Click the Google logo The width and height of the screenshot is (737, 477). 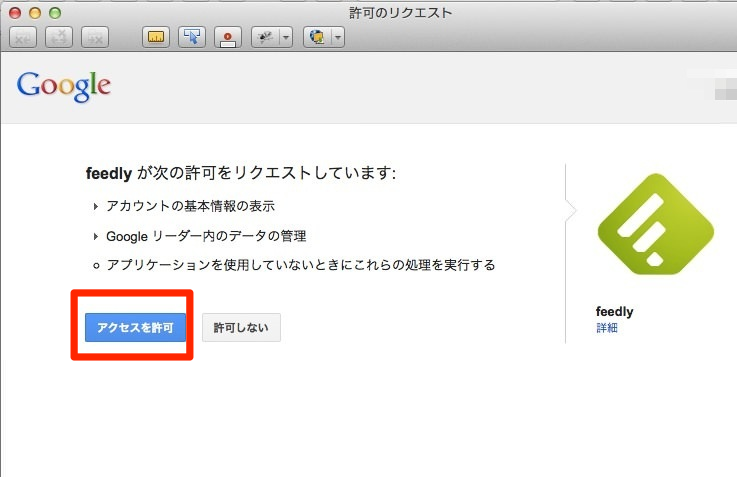tap(64, 86)
